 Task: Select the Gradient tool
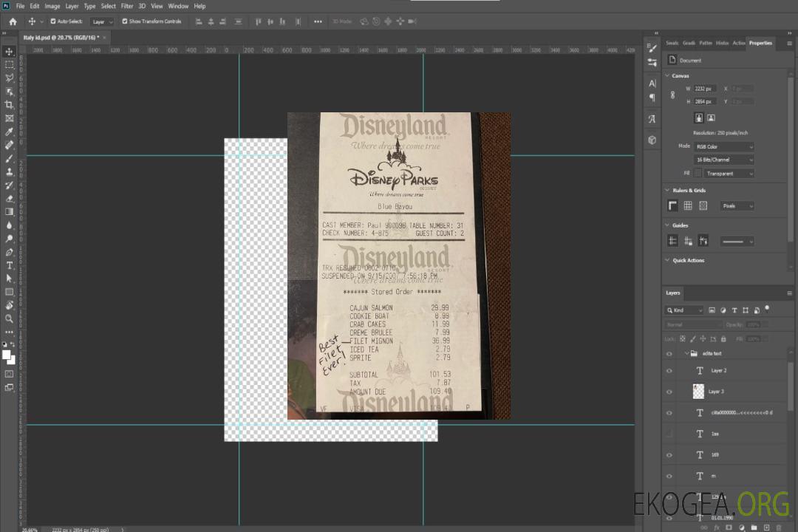click(x=9, y=212)
